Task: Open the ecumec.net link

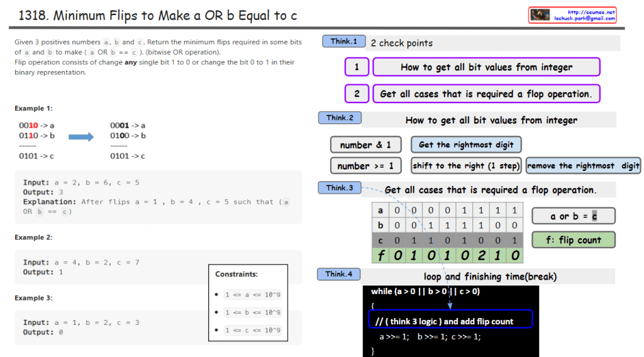Action: (x=590, y=12)
